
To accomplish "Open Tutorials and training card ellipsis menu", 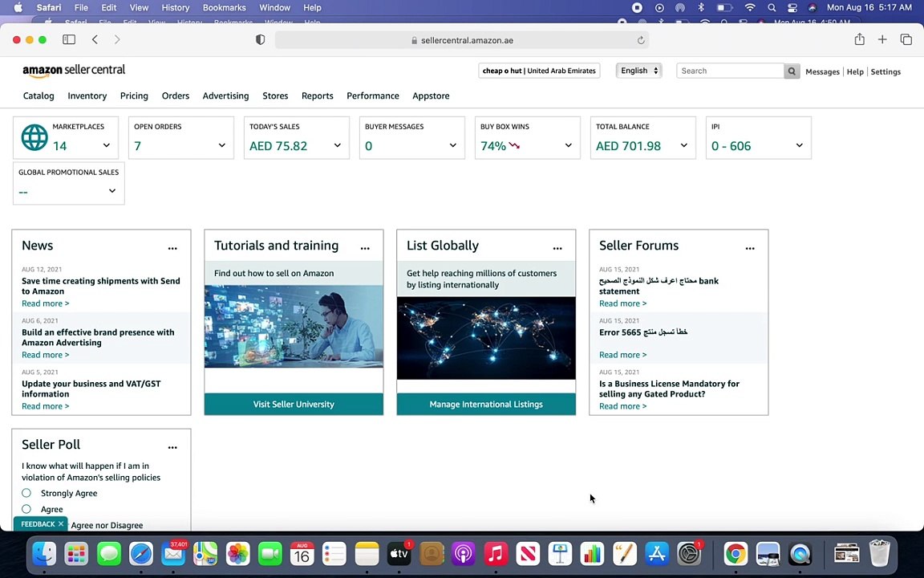I will (x=365, y=248).
